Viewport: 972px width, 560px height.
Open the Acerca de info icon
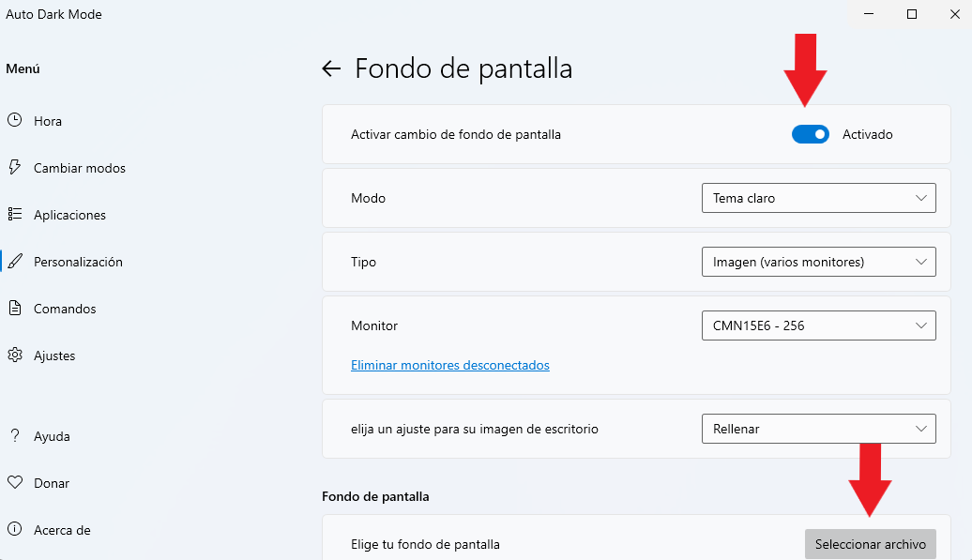point(14,529)
